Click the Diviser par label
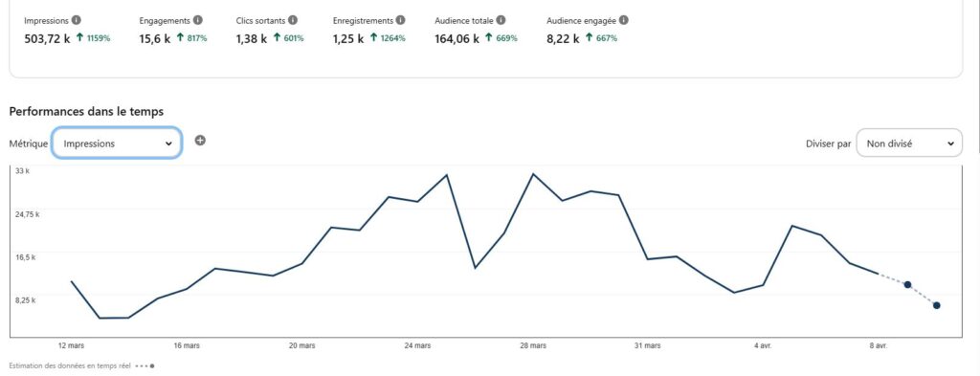980x376 pixels. [x=829, y=144]
